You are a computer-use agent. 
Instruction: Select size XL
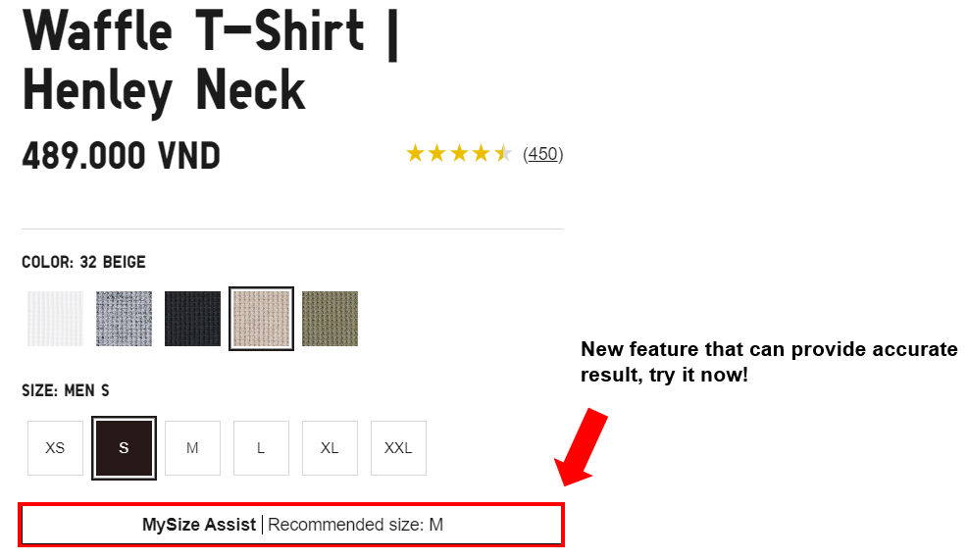(x=330, y=448)
